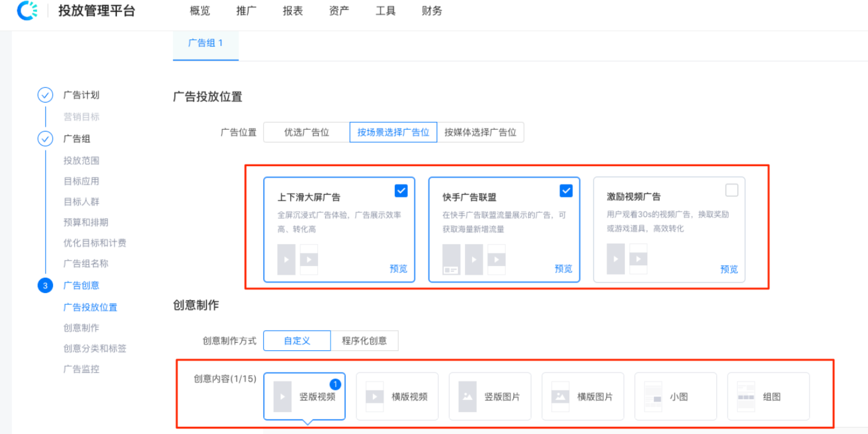
Task: Select the 优选广告位 option
Action: (x=307, y=132)
